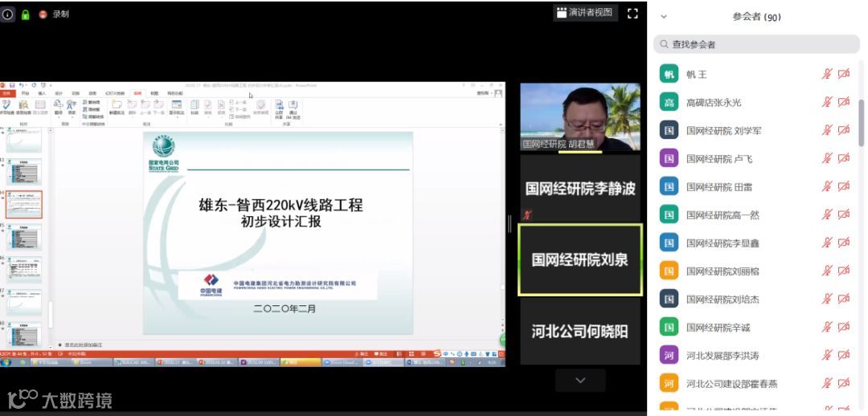Select the 国网经研院刘泉 video tile
The width and height of the screenshot is (868, 416).
pos(580,260)
